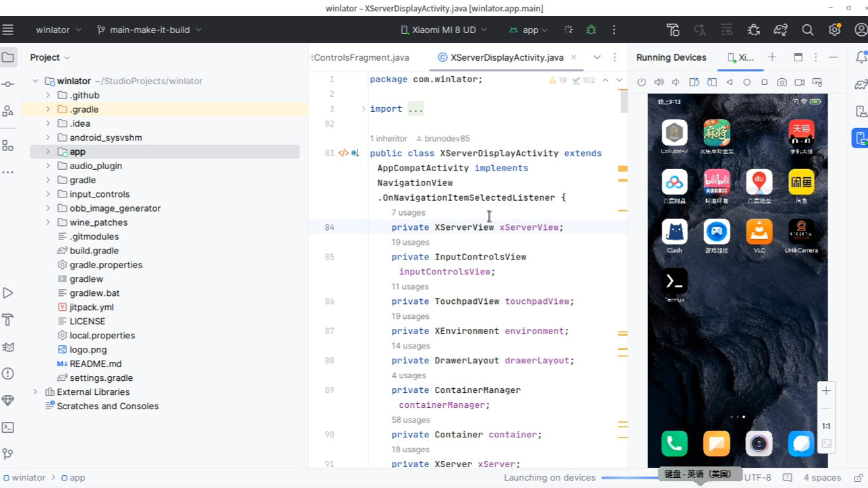Toggle the Notifications bell panel
Image resolution: width=868 pixels, height=488 pixels.
point(861,57)
